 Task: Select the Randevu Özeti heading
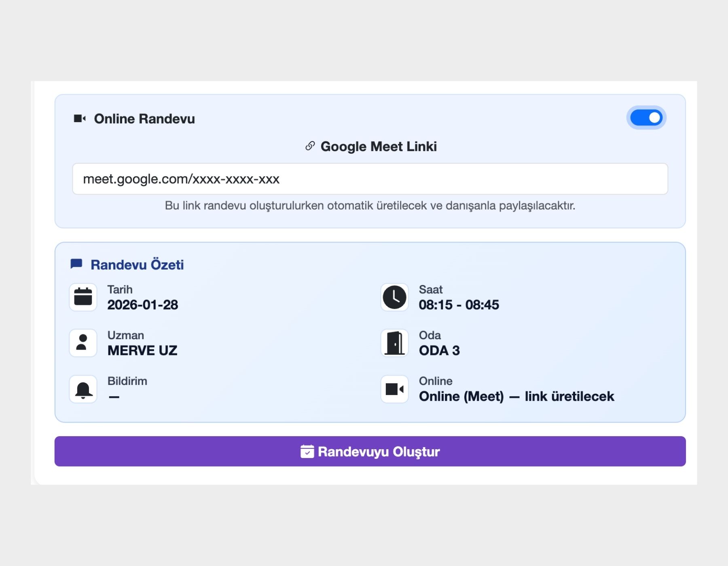137,264
